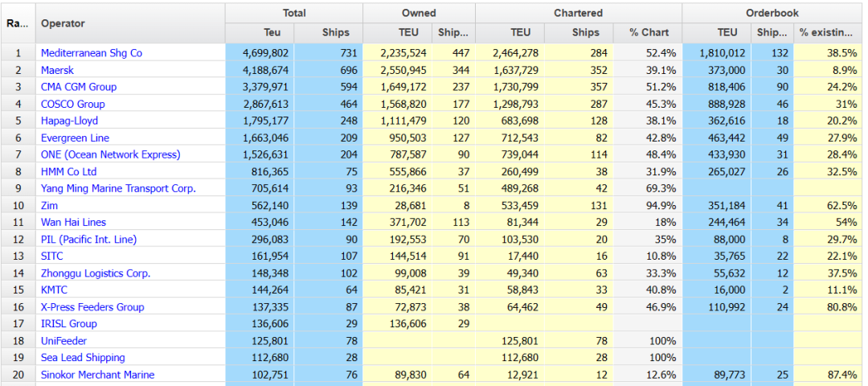Screen dimensions: 868x386
Task: Click the 1,810,012 orderbook TEU cell
Action: [x=716, y=53]
